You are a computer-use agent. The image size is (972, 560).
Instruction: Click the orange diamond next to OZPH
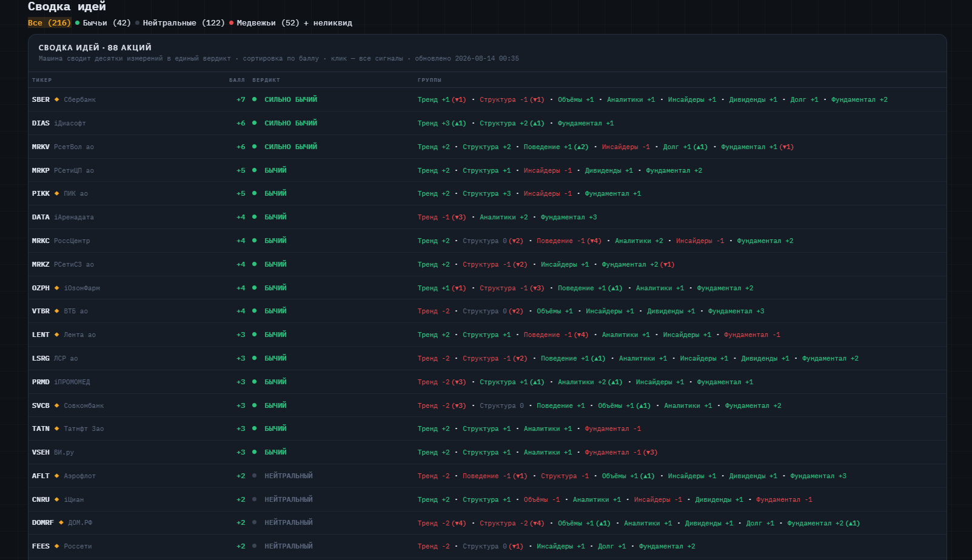57,288
